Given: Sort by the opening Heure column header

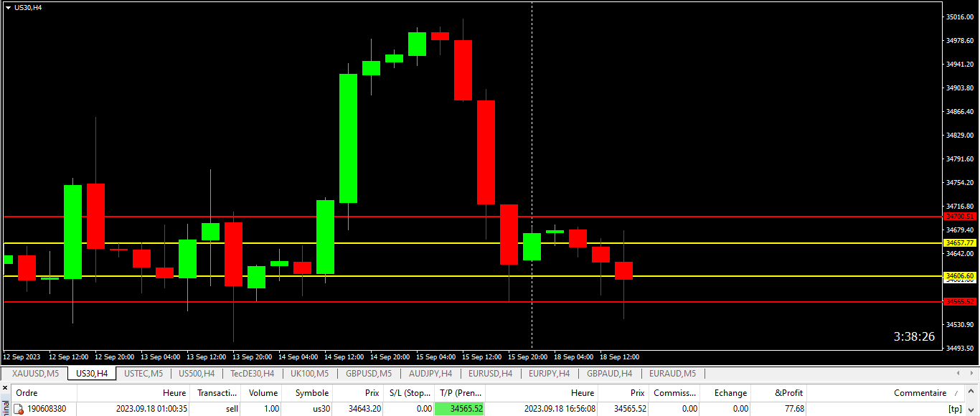Looking at the screenshot, I should [x=133, y=393].
